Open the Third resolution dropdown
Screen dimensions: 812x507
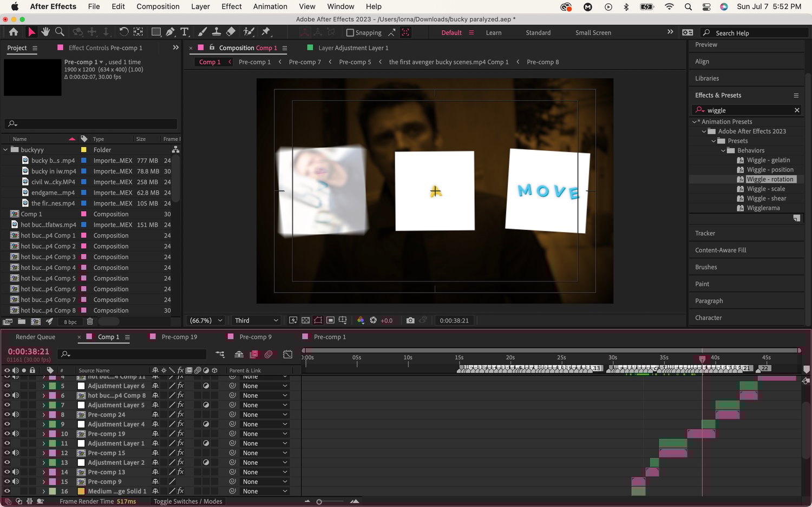click(256, 320)
